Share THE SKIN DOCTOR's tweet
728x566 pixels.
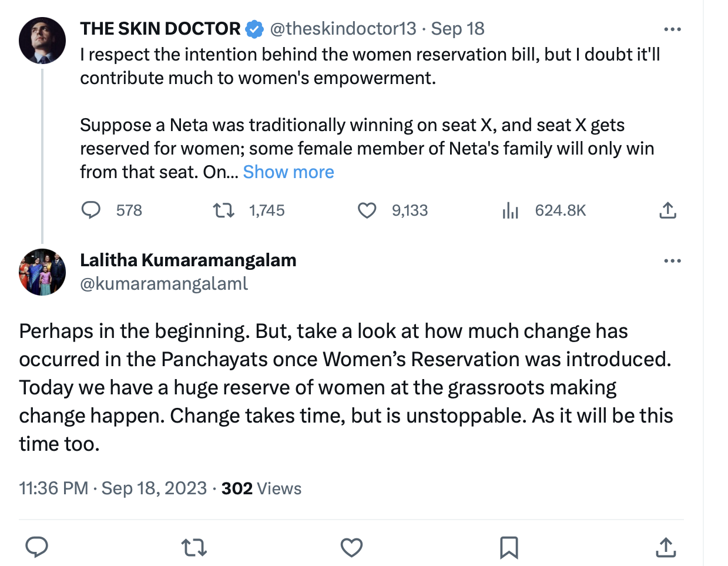(x=667, y=210)
